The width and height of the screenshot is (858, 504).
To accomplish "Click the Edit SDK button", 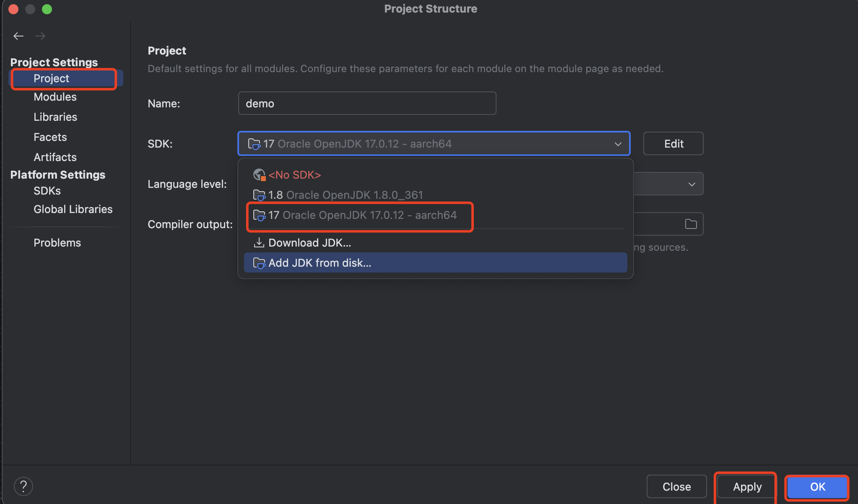I will tap(673, 144).
